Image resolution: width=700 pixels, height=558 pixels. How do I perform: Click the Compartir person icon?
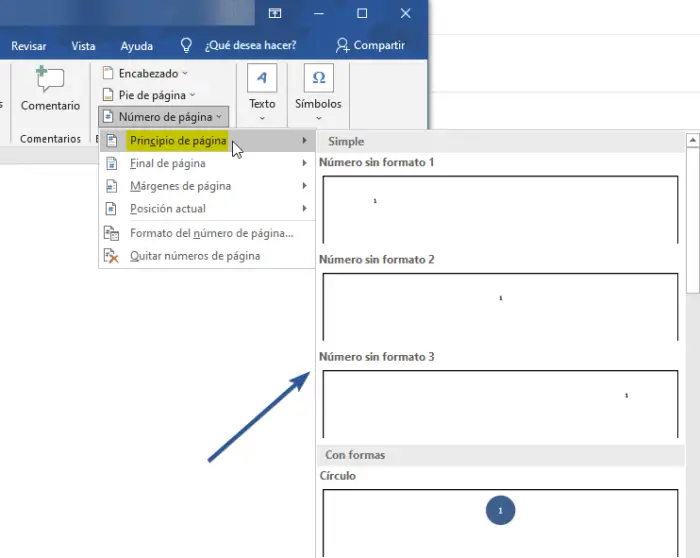coord(342,45)
